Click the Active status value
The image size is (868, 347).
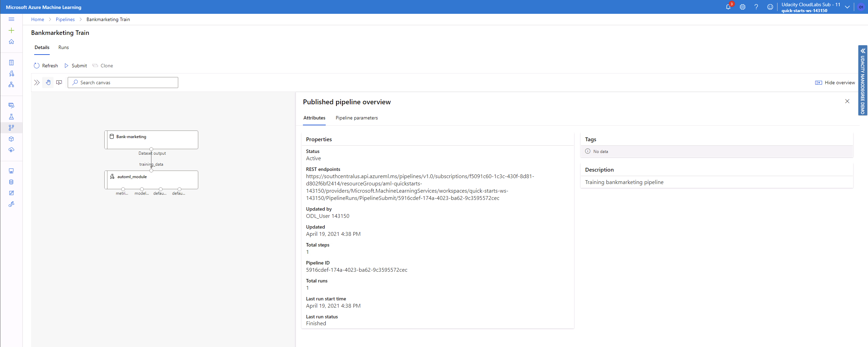pos(313,158)
